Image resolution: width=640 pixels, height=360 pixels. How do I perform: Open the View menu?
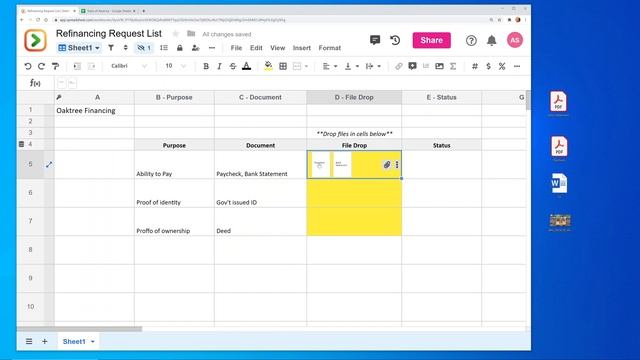[278, 48]
